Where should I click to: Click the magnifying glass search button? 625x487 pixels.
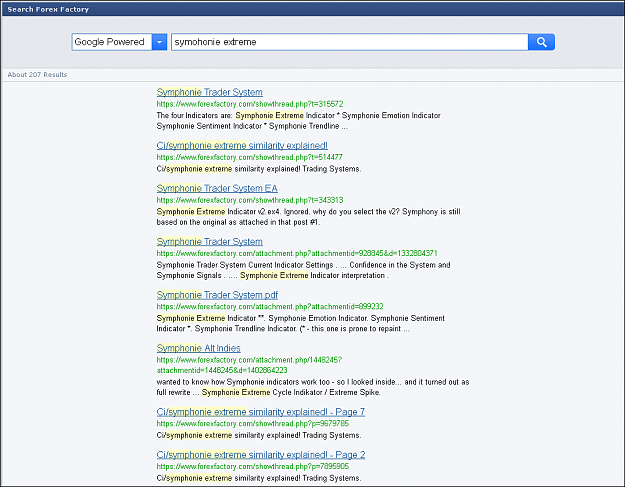(x=541, y=42)
